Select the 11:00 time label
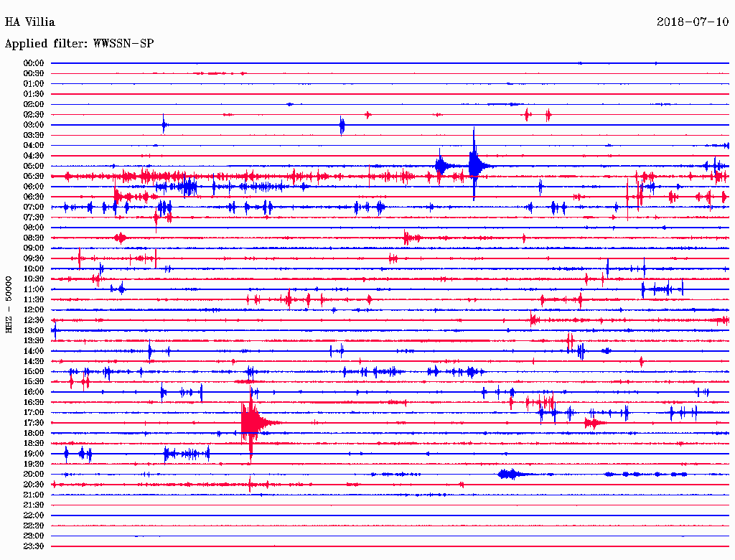This screenshot has width=735, height=560. pyautogui.click(x=34, y=289)
